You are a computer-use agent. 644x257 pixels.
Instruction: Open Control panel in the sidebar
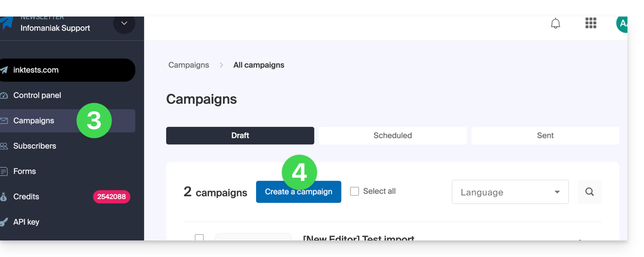[x=37, y=95]
